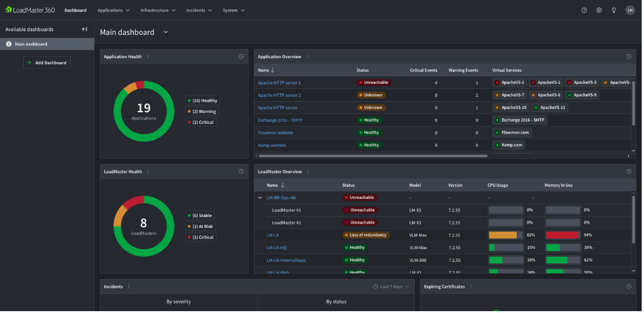Screen dimensions: 644x313
Task: Collapse the Available dashboards sidebar
Action: [x=84, y=29]
